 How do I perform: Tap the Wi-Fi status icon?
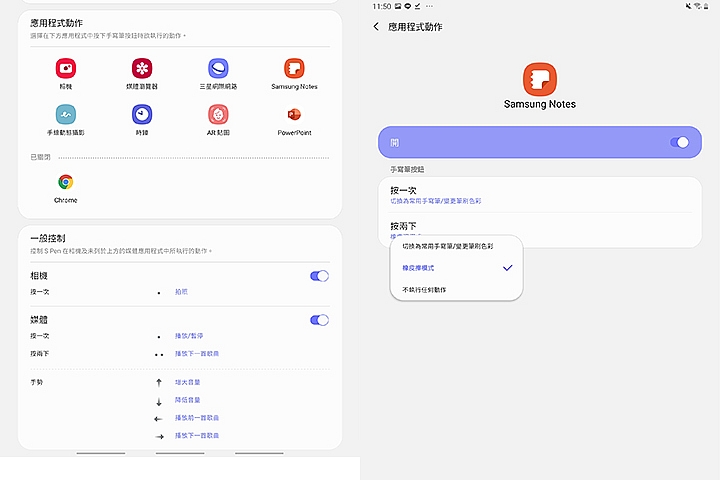click(x=698, y=6)
